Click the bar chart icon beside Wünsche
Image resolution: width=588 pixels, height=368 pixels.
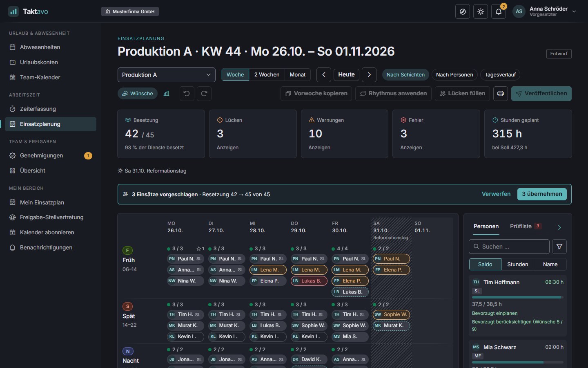pos(167,94)
